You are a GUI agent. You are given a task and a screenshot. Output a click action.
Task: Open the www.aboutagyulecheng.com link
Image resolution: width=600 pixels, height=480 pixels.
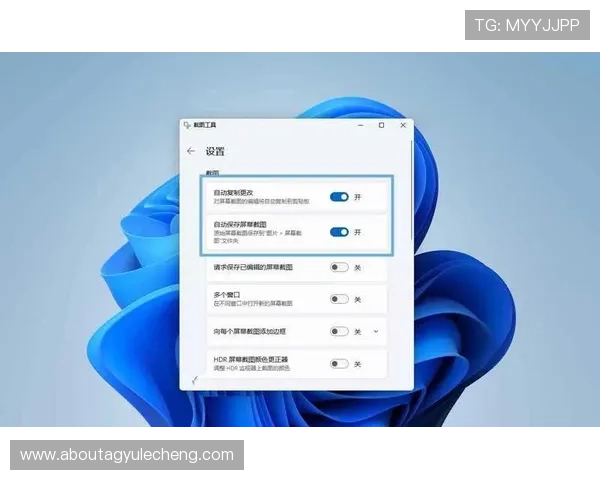click(x=127, y=455)
